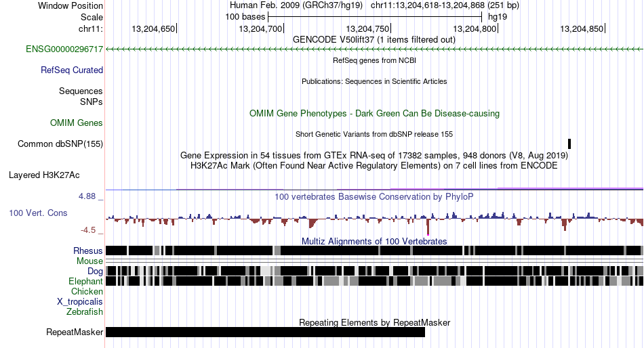This screenshot has height=348, width=644.
Task: Click the RepeatMasker track label
Action: click(x=75, y=332)
